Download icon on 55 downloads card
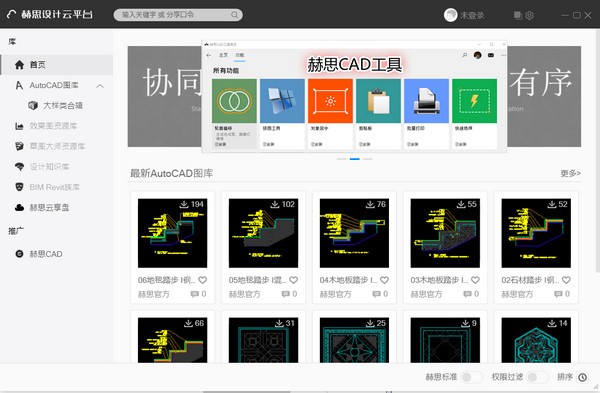Screen dimensions: 600x393 click(x=461, y=204)
